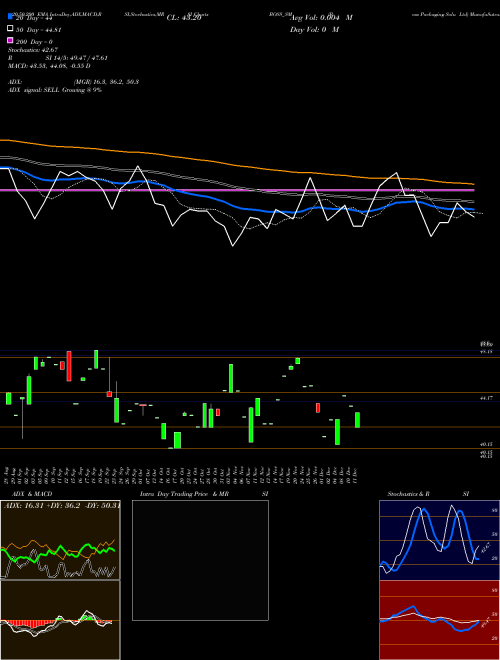Viewport: 500px width, 660px height.
Task: Open the MACD histogram panel
Action: (x=60, y=620)
